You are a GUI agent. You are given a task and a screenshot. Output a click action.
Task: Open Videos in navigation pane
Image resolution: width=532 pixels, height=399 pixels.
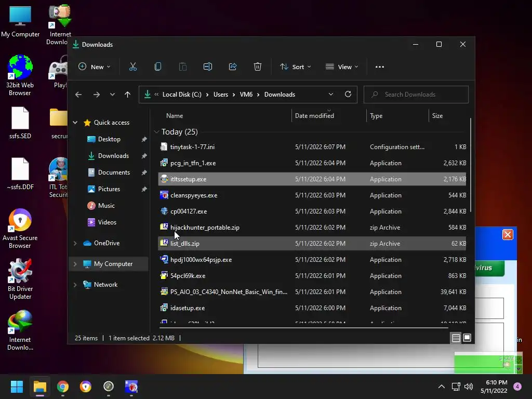coord(107,222)
